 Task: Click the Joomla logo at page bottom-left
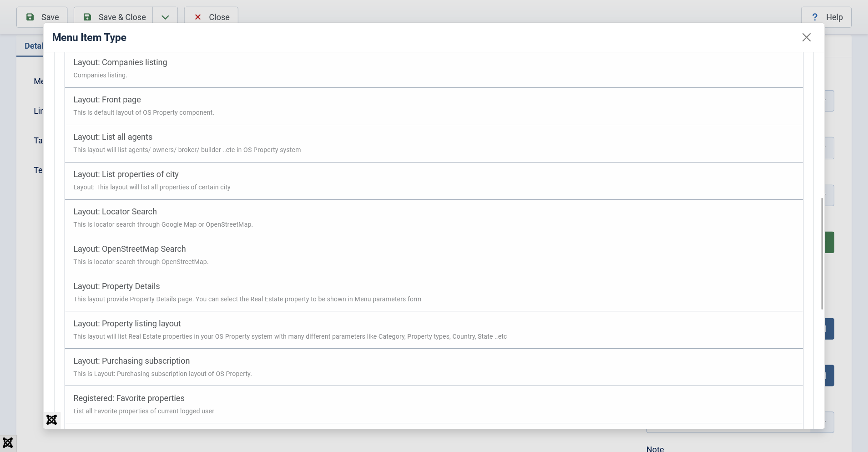[x=8, y=442]
